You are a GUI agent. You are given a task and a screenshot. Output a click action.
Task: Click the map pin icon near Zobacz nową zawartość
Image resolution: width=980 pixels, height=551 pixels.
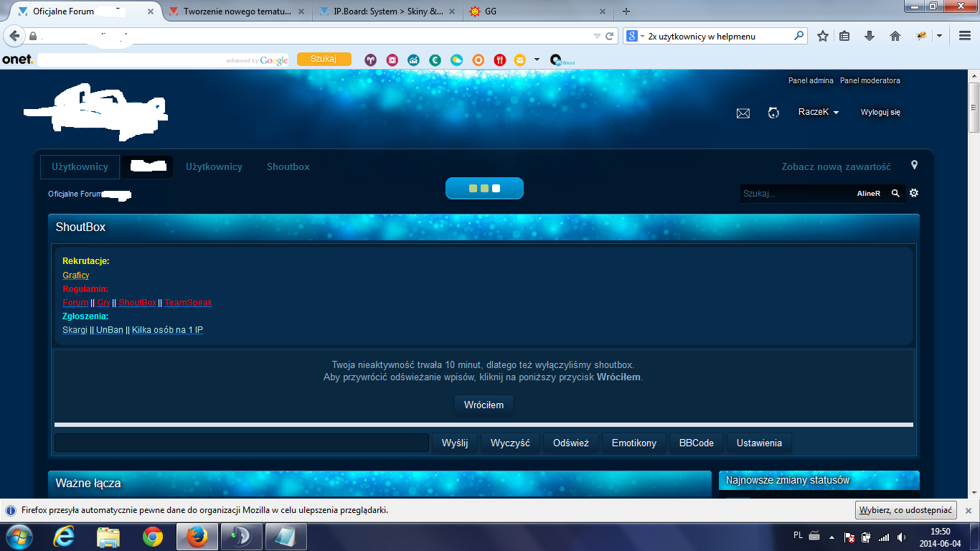pyautogui.click(x=914, y=166)
